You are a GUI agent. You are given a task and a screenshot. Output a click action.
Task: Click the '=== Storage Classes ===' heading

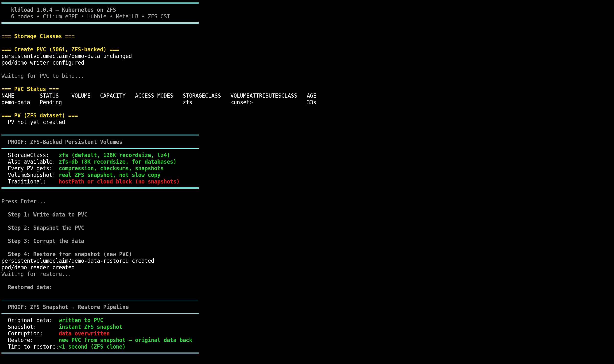(x=38, y=36)
